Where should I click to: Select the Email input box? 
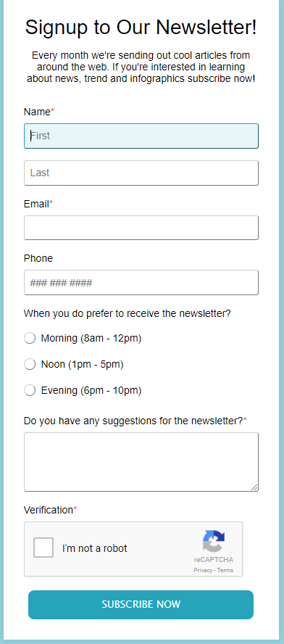coord(141,228)
